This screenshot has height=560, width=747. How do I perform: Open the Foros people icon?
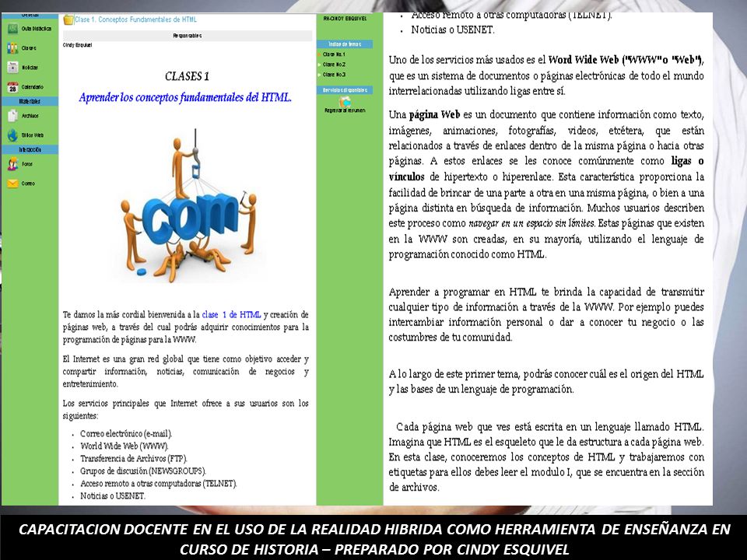(x=13, y=164)
